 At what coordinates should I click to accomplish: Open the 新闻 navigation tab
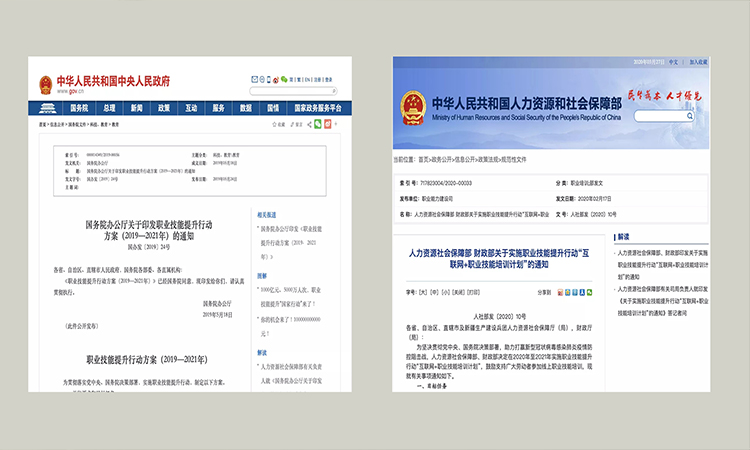[137, 108]
